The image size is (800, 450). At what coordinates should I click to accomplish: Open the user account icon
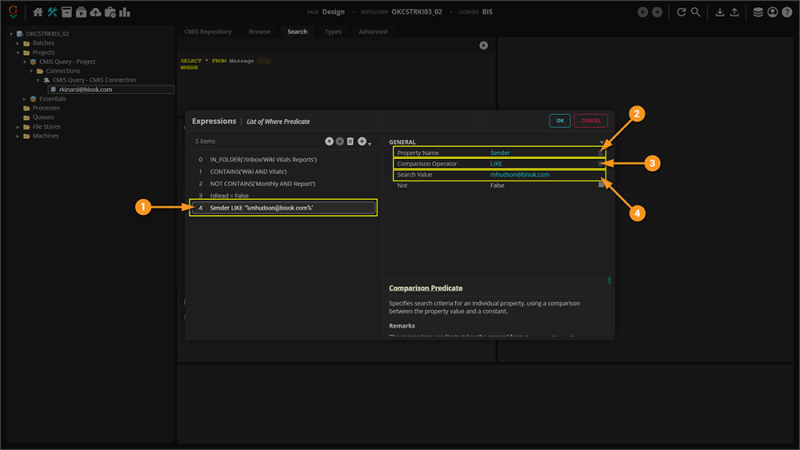coord(773,12)
